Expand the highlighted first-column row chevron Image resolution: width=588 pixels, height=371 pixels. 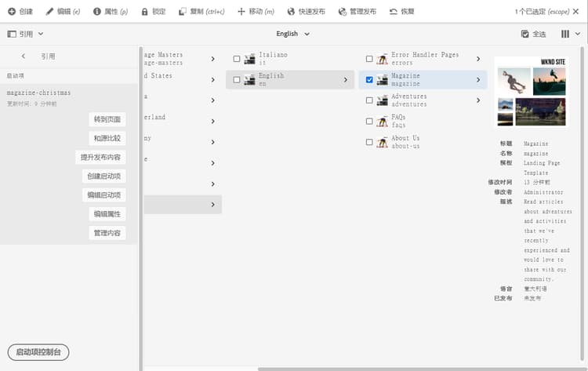click(212, 205)
